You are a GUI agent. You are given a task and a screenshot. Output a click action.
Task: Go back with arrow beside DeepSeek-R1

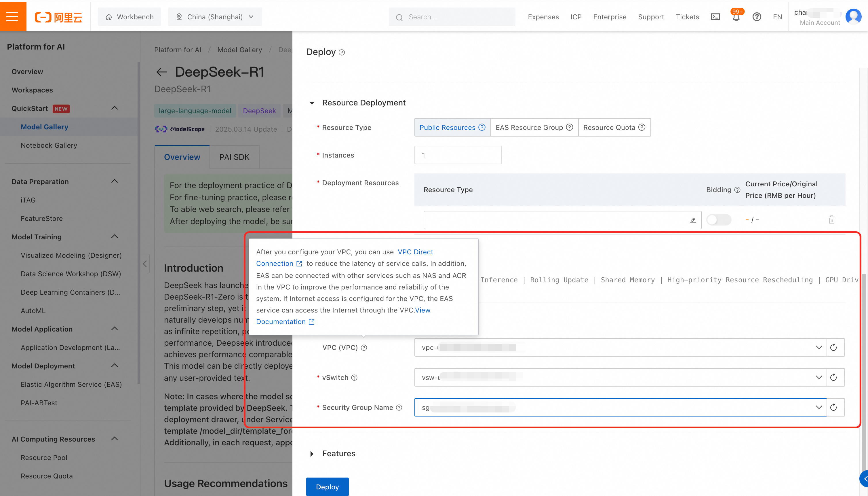[x=162, y=72]
